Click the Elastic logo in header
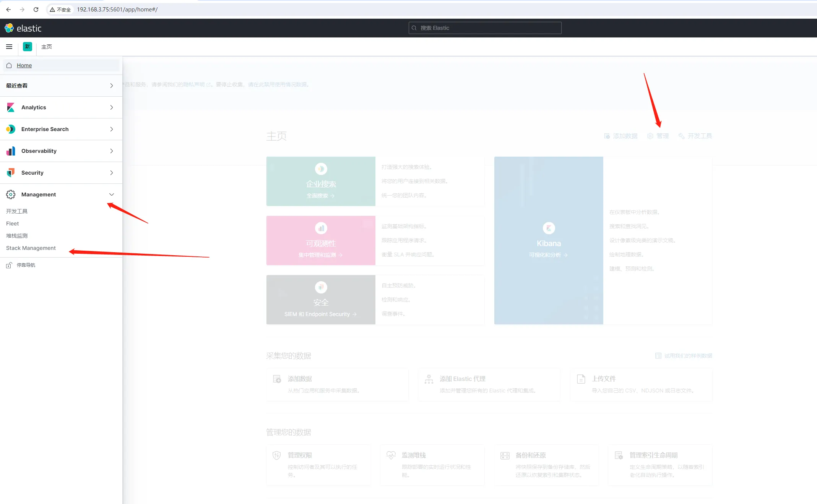The width and height of the screenshot is (817, 504). tap(23, 28)
